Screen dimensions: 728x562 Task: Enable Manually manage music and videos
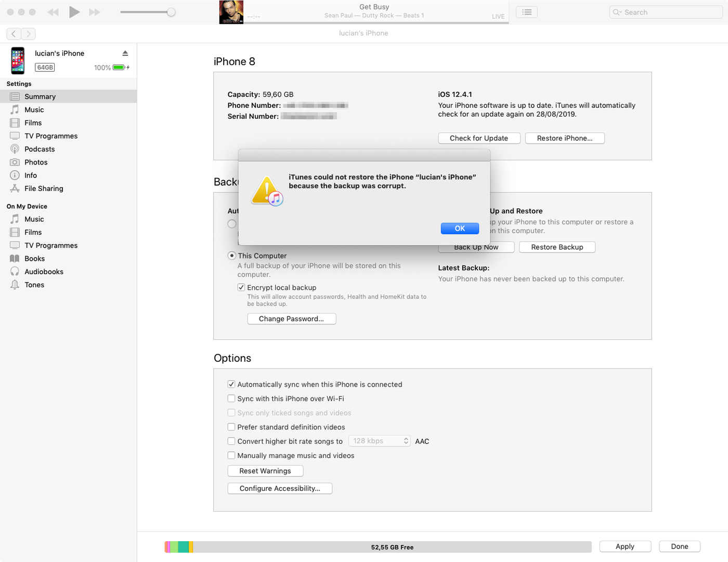point(231,455)
